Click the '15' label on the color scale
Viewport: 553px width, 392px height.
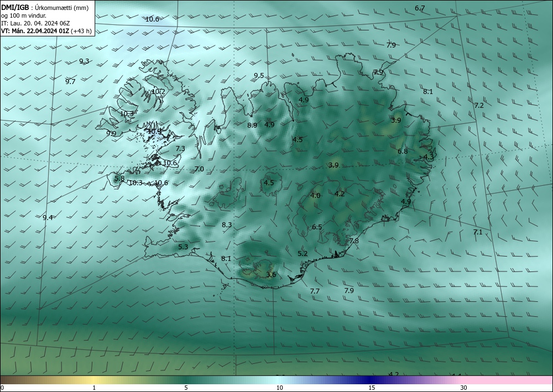372,388
